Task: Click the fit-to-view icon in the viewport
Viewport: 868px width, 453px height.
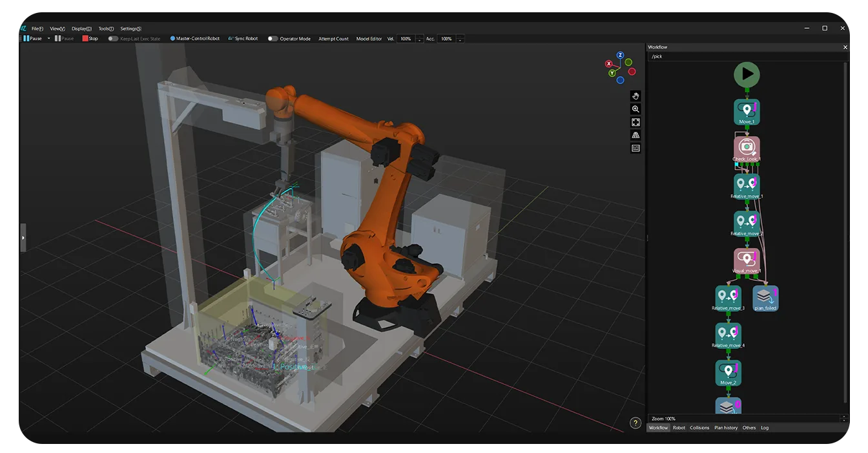Action: click(635, 122)
